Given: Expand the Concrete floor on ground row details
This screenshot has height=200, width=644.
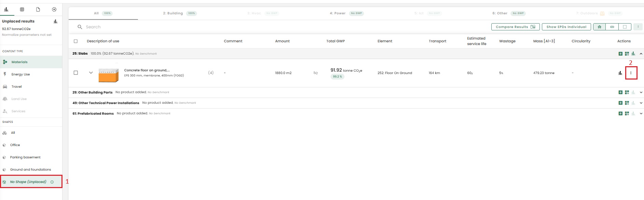Looking at the screenshot, I should [x=91, y=73].
